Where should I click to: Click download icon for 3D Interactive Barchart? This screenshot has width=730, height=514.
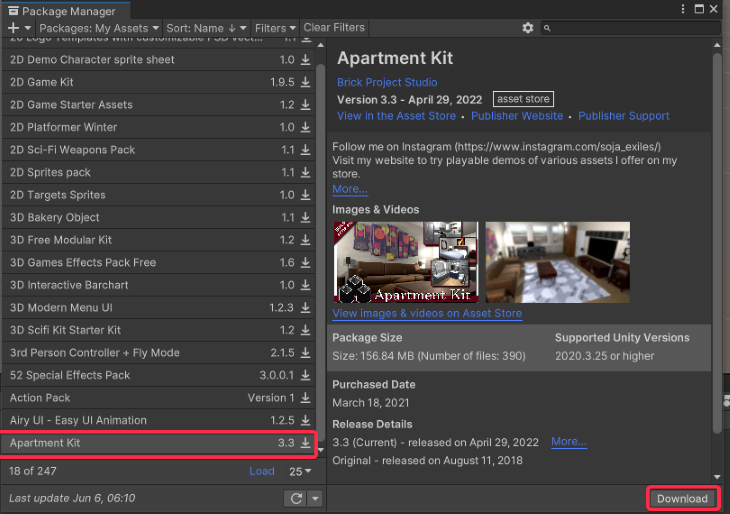[305, 285]
